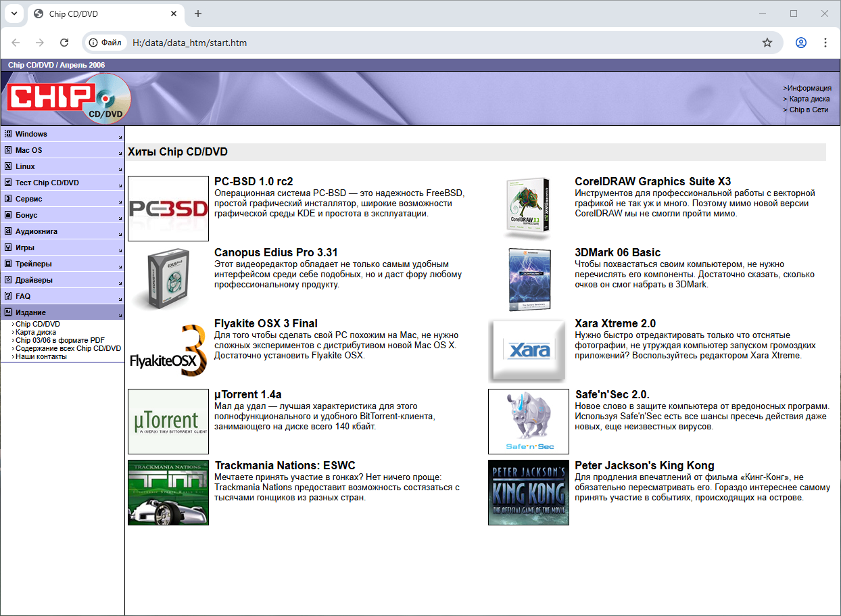Open Chrome's three-dot menu

(825, 43)
